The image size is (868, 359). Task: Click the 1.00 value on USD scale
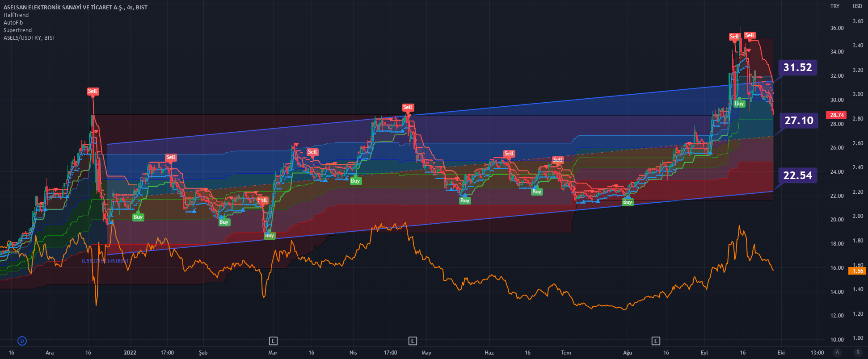(x=858, y=338)
